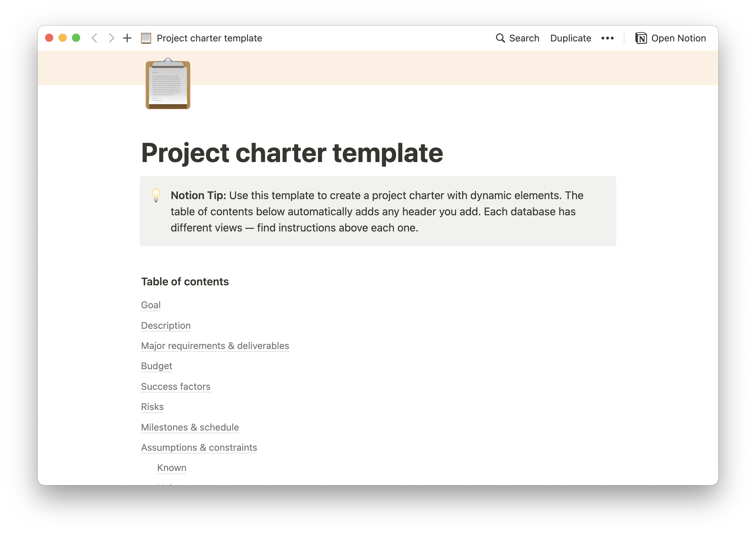Click the Milestones & schedule link
756x535 pixels.
tap(190, 427)
